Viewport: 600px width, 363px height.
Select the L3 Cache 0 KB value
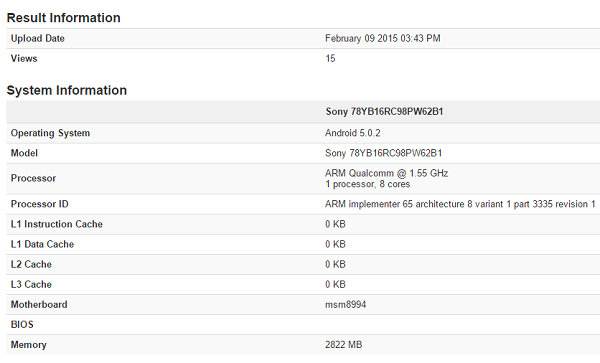point(335,285)
